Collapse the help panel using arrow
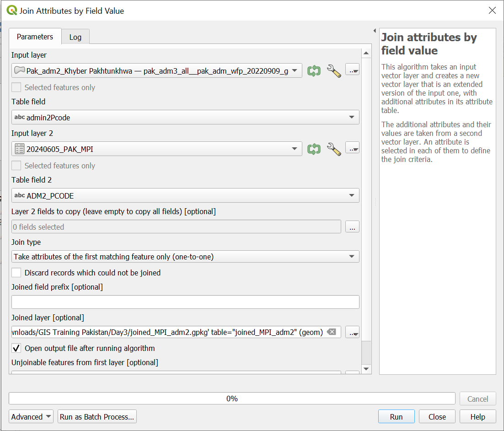 point(375,31)
